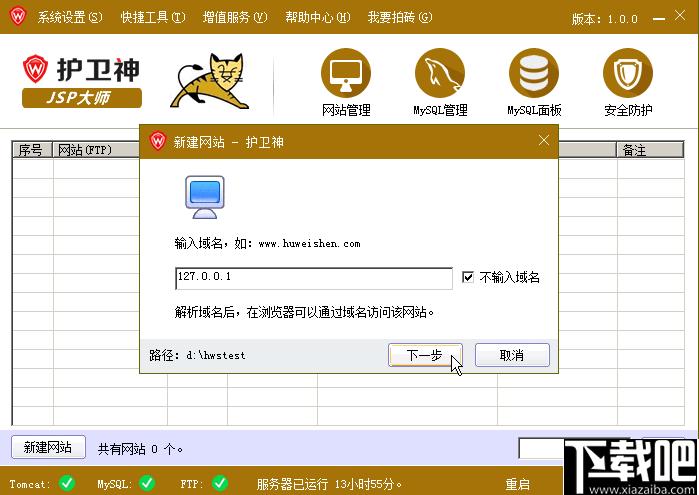
Task: Click the blue monitor icon in dialog
Action: tap(205, 197)
